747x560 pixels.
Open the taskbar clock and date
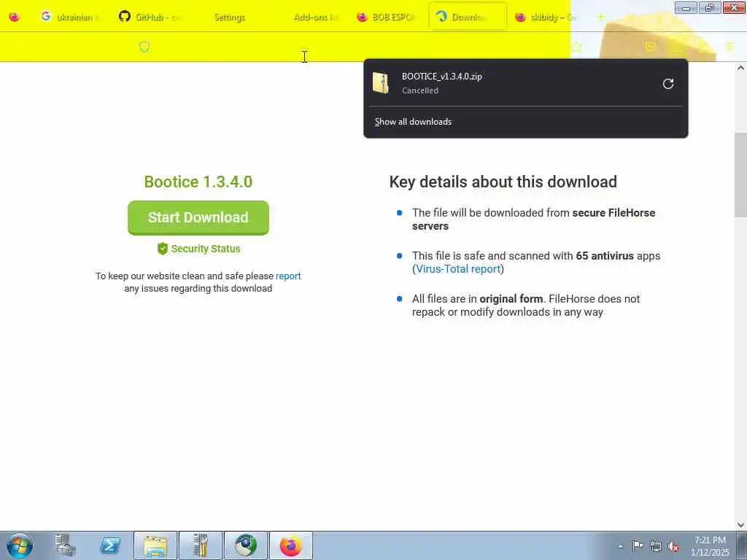(710, 546)
